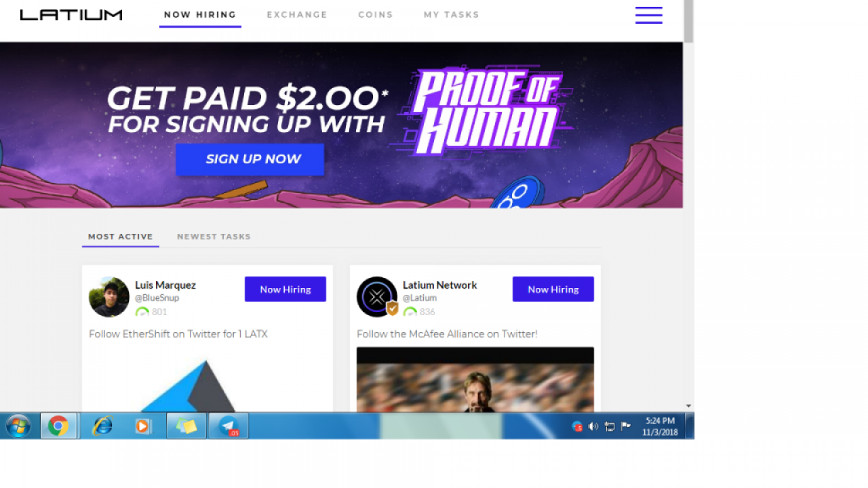Open the My Tasks tab
Viewport: 868px width, 488px height.
(452, 14)
